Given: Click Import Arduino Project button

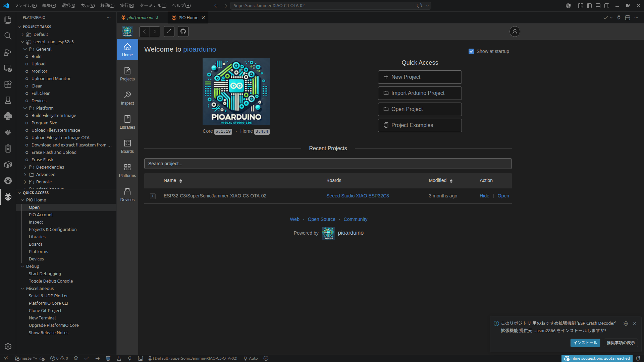Looking at the screenshot, I should pyautogui.click(x=420, y=93).
